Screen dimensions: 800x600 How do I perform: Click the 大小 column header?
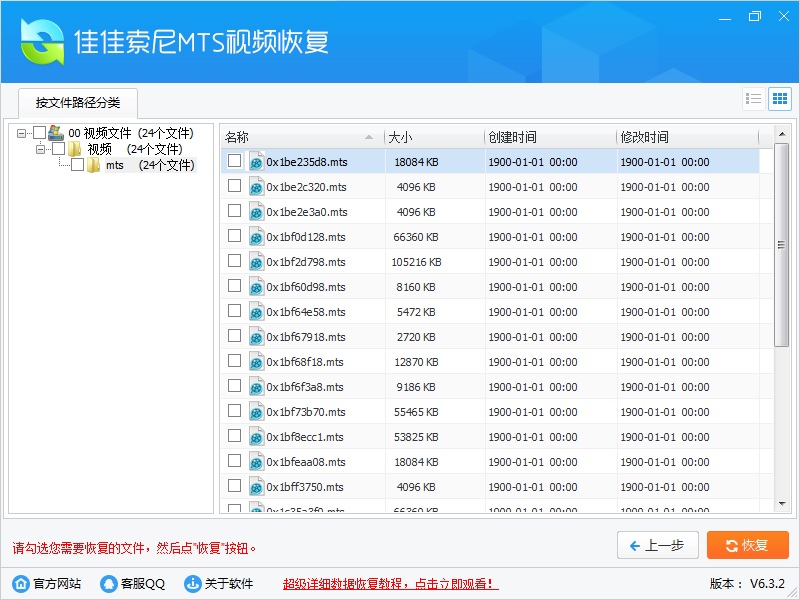434,137
